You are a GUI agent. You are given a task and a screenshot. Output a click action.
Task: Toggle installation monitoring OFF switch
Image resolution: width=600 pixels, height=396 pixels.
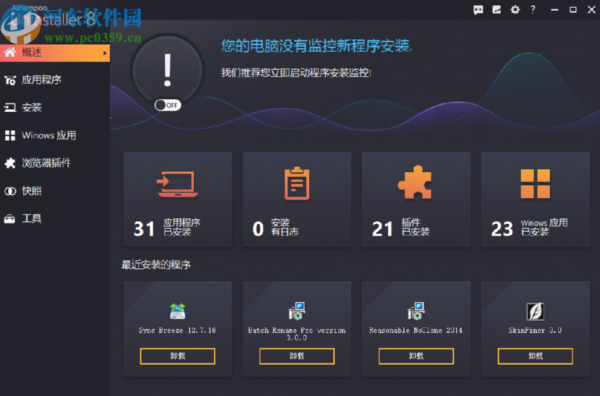pyautogui.click(x=168, y=105)
